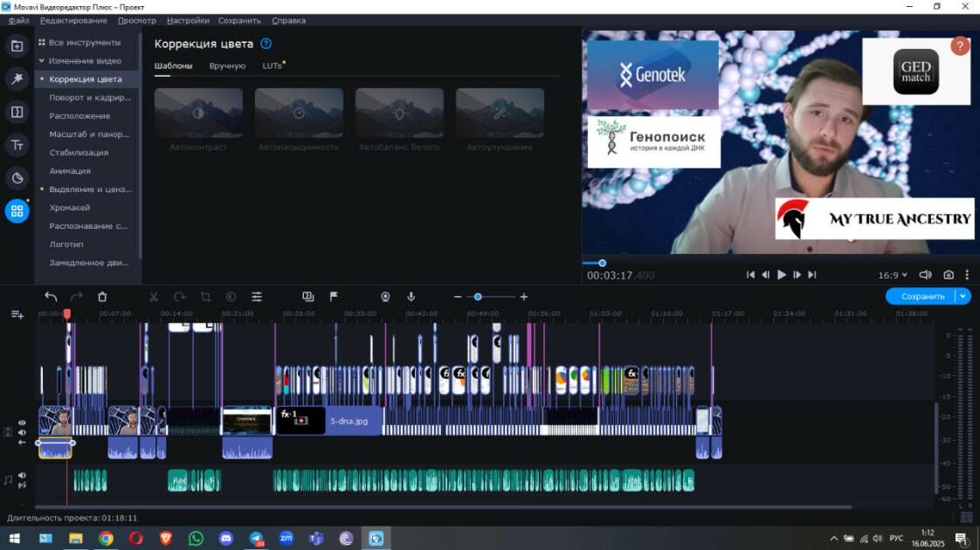Click the redo arrow in timeline toolbar
This screenshot has width=980, height=550.
(x=76, y=297)
